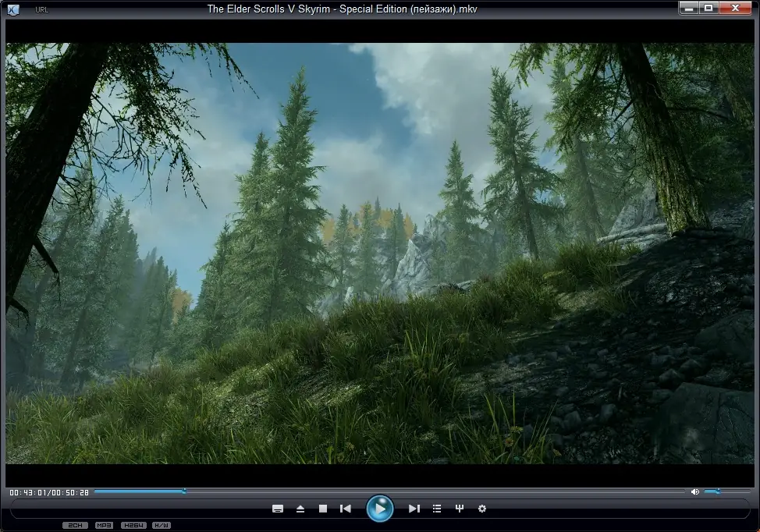The width and height of the screenshot is (760, 532).
Task: Toggle the H/W acceleration badge
Action: pyautogui.click(x=162, y=525)
